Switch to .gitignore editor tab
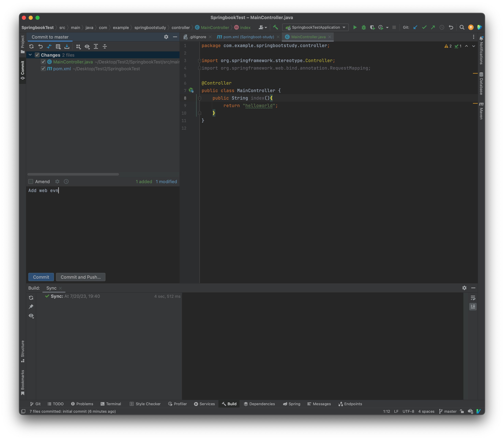504x440 pixels. pos(197,37)
